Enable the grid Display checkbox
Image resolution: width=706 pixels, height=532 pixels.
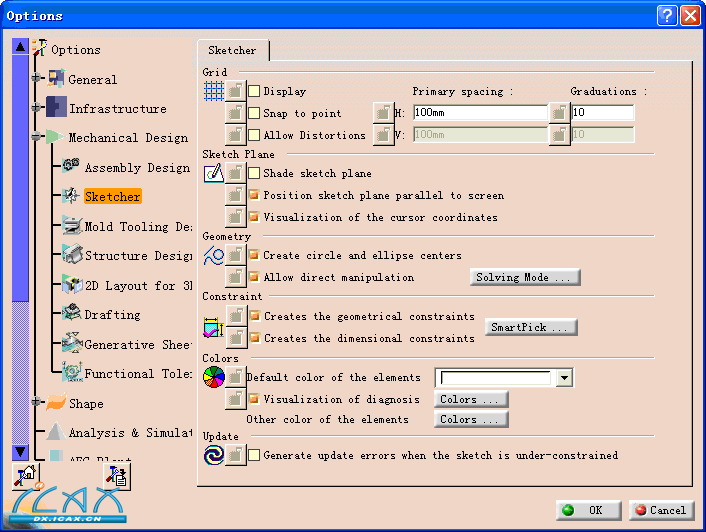tap(254, 92)
